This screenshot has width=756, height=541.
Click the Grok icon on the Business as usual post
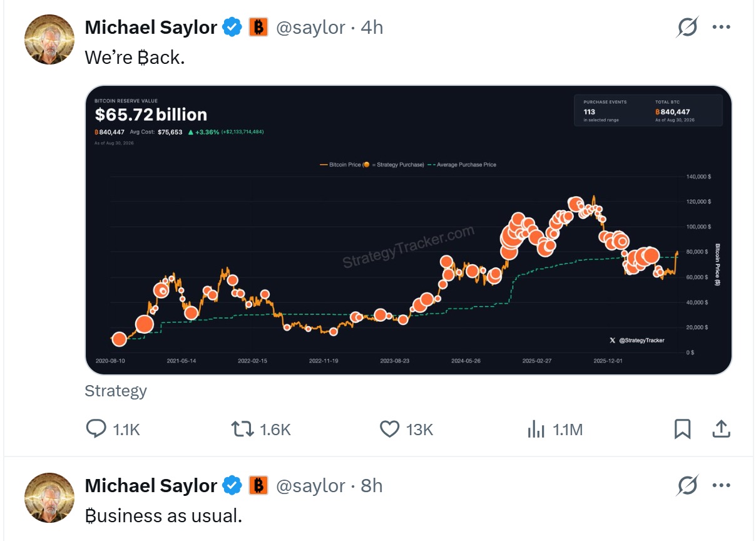tap(687, 485)
